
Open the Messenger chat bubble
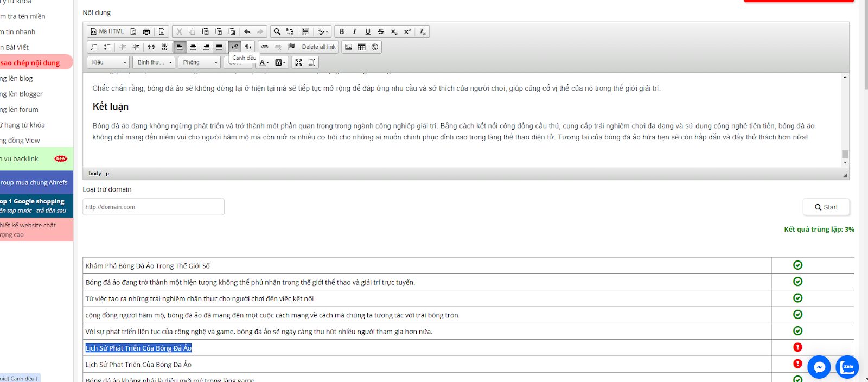coord(819,367)
